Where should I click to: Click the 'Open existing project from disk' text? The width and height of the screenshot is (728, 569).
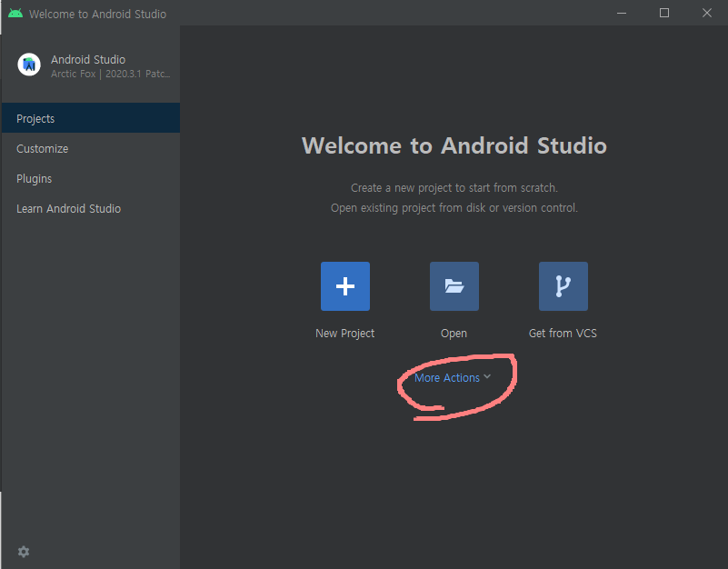[x=454, y=207]
